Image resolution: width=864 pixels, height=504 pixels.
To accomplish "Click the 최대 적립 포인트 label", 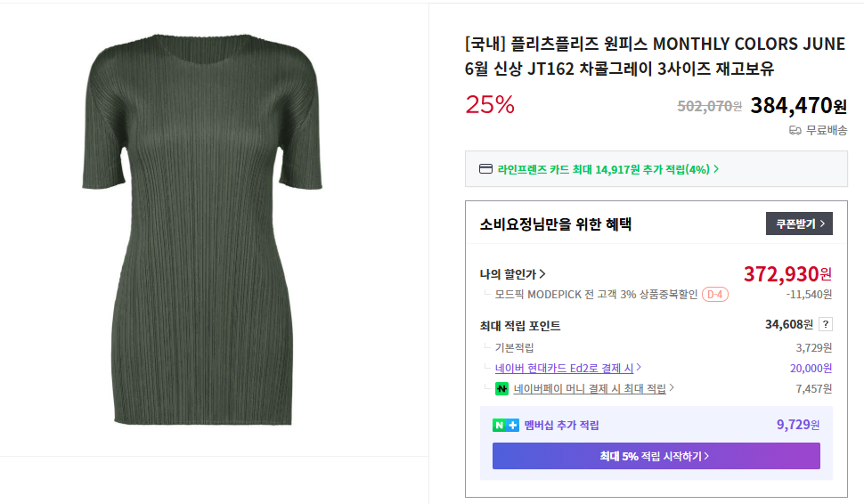I will click(520, 325).
